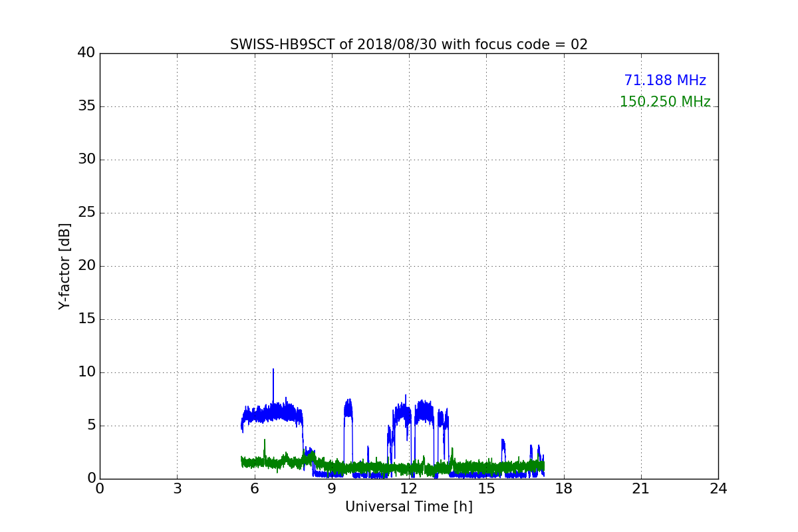The height and width of the screenshot is (532, 798).
Task: Click x-axis tick label 9
Action: click(332, 488)
